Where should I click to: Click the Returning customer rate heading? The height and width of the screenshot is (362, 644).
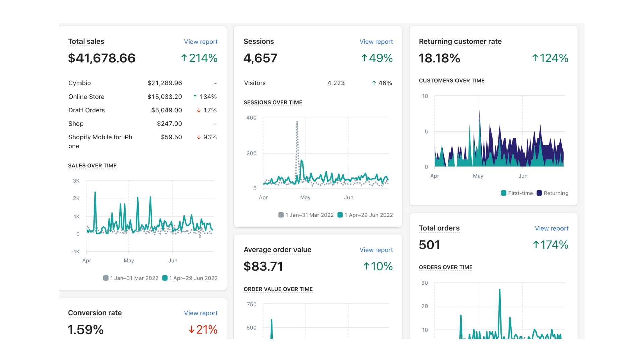(x=460, y=42)
